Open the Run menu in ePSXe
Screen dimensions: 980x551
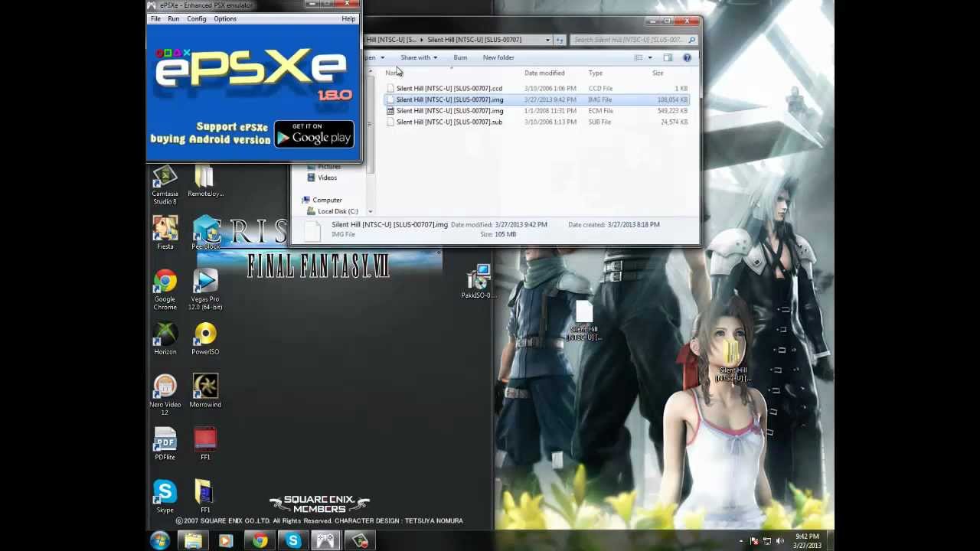click(x=174, y=18)
